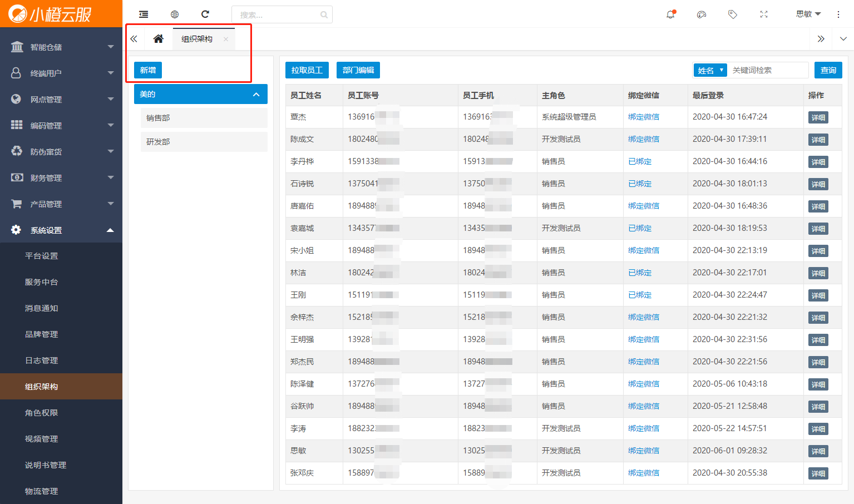This screenshot has width=854, height=504.
Task: Open the theme palette icon
Action: 702,14
